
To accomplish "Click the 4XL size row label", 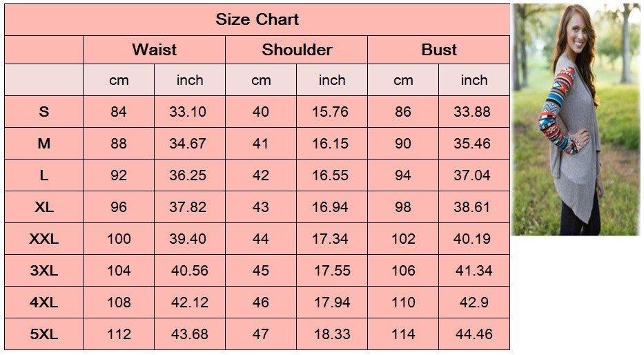I will click(44, 303).
